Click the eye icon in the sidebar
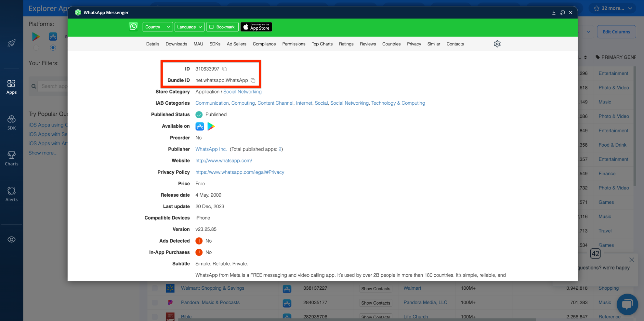 12,239
